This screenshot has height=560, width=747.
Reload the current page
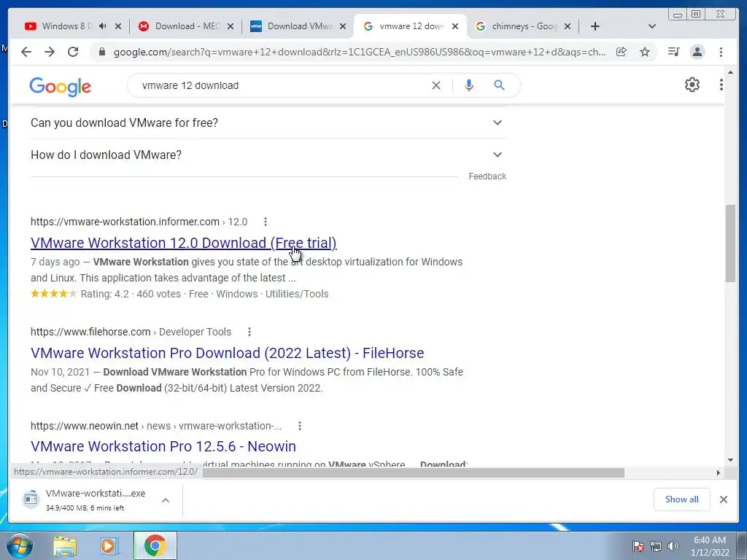tap(73, 52)
